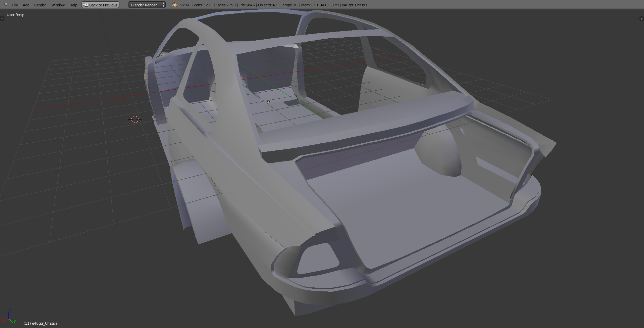Open the Window menu
The width and height of the screenshot is (644, 328).
[x=58, y=5]
